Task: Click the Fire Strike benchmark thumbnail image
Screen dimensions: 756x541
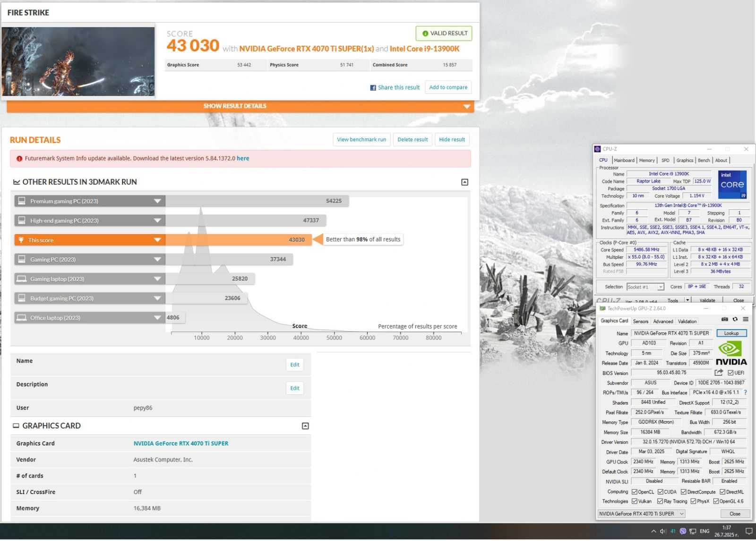Action: [x=78, y=61]
